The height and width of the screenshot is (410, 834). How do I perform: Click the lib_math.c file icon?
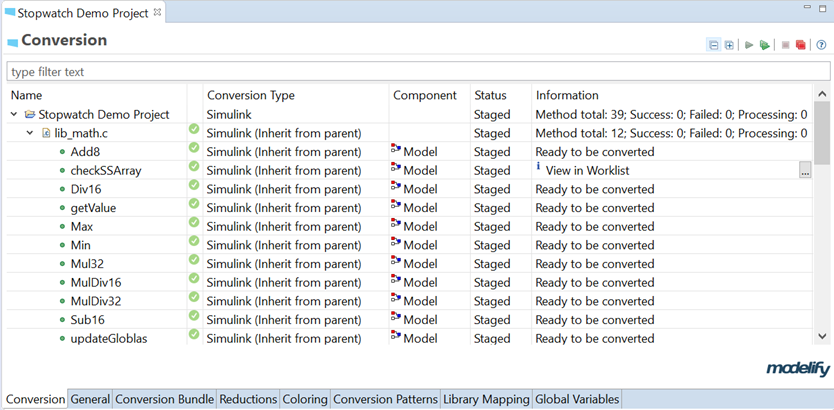tap(46, 133)
